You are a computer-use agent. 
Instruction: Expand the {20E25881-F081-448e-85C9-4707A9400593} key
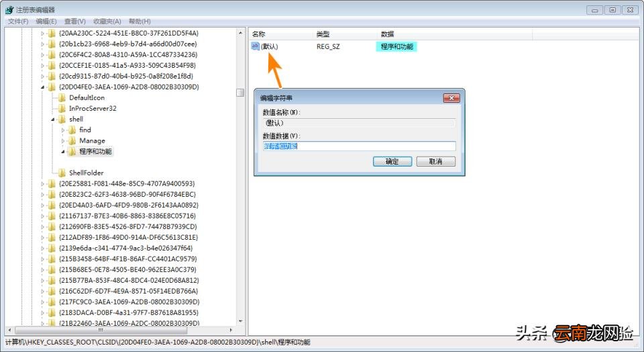click(x=43, y=184)
